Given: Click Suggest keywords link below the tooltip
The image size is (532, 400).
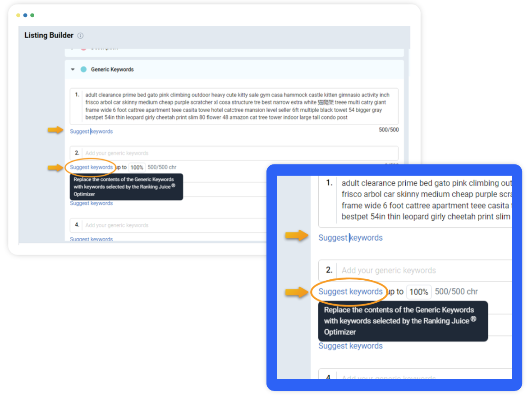Looking at the screenshot, I should click(x=91, y=204).
